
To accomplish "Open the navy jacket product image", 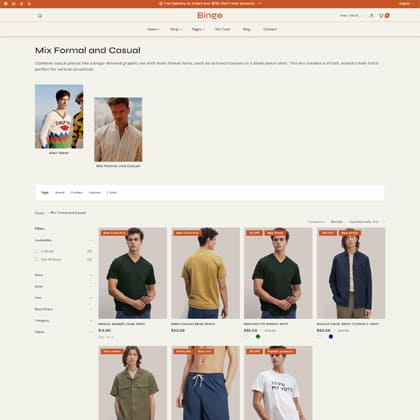I will pyautogui.click(x=351, y=273).
